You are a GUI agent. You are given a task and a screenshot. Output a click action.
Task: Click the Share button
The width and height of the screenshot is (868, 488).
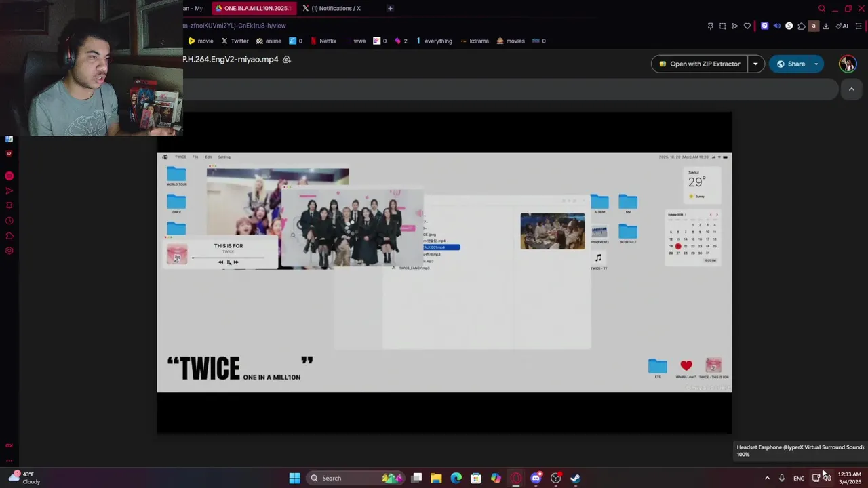(x=790, y=64)
